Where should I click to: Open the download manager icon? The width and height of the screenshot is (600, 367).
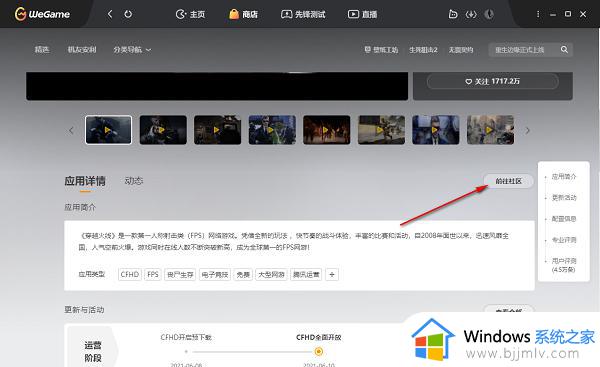point(471,14)
